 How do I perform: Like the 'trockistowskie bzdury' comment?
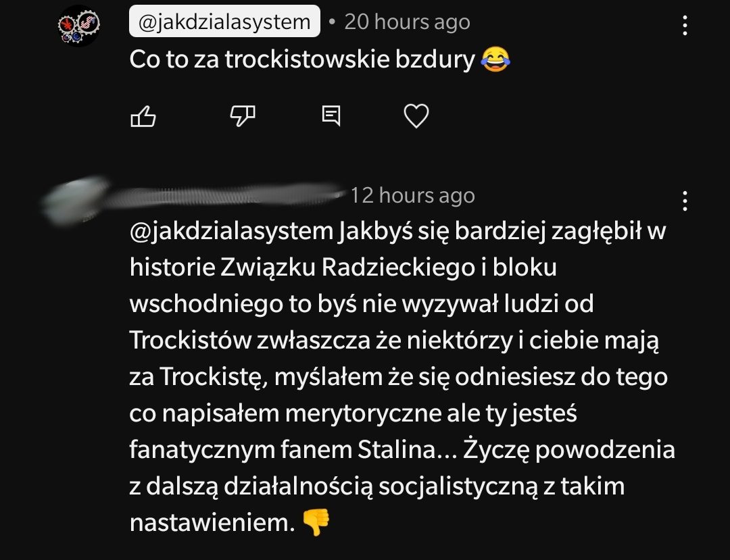tap(143, 116)
